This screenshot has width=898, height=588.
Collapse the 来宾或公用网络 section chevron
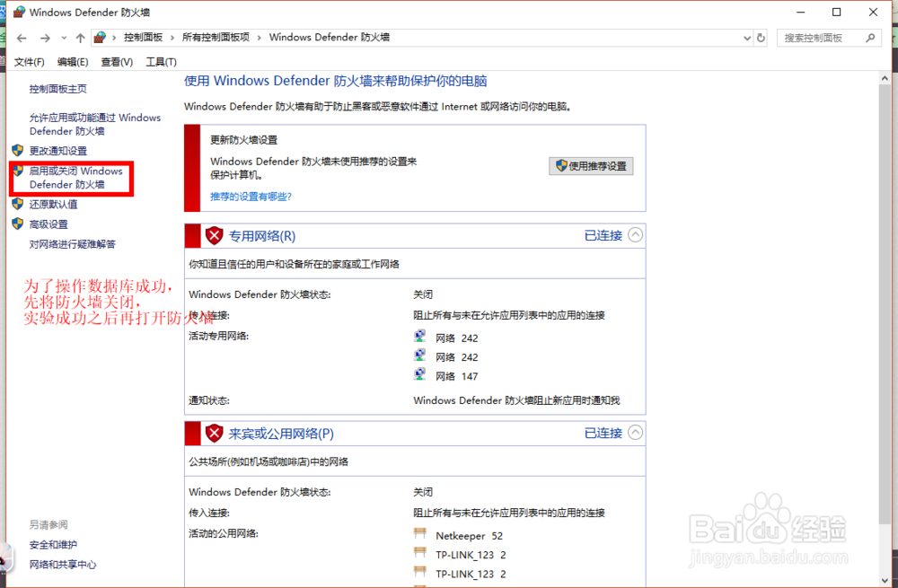pos(635,433)
